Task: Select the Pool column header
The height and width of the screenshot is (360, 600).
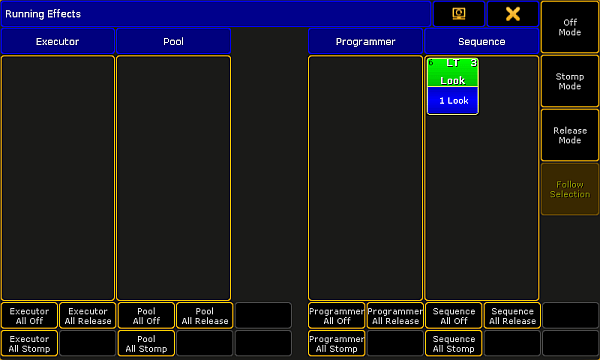Action: 173,41
